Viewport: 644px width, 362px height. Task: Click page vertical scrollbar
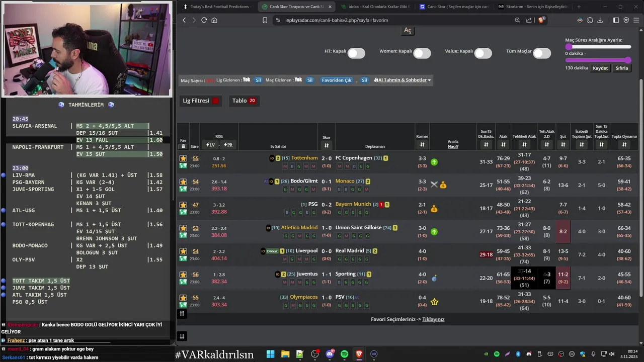pos(640,188)
